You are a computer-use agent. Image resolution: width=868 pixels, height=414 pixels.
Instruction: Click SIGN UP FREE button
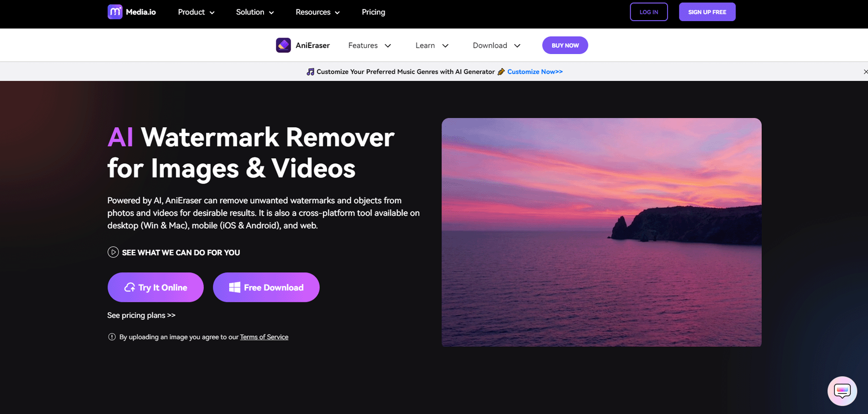click(x=707, y=12)
